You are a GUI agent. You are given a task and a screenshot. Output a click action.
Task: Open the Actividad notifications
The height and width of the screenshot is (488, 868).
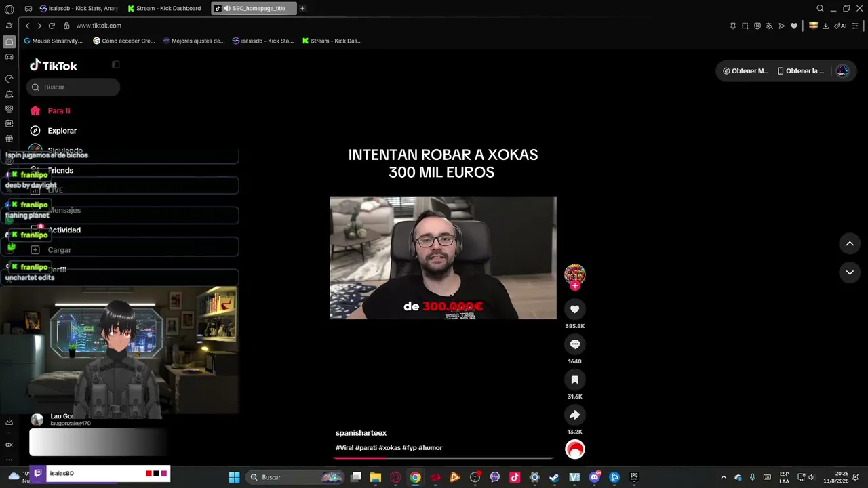pos(57,230)
